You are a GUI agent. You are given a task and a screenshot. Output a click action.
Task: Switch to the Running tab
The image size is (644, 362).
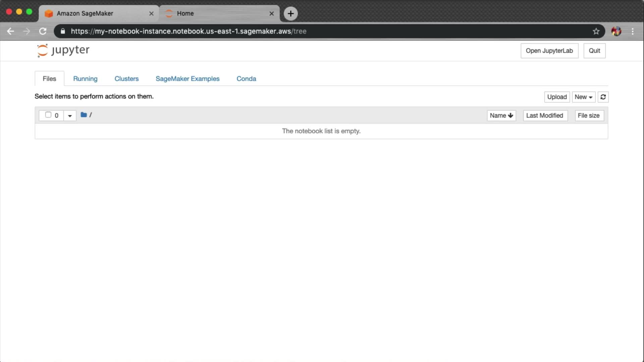(x=85, y=78)
